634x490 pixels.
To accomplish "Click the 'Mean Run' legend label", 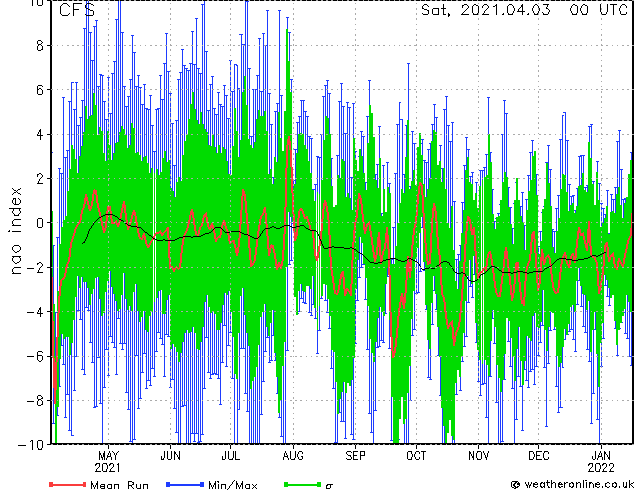I will (x=119, y=485).
